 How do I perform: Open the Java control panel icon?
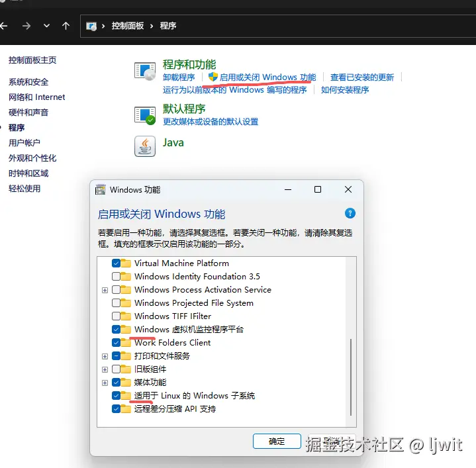145,146
